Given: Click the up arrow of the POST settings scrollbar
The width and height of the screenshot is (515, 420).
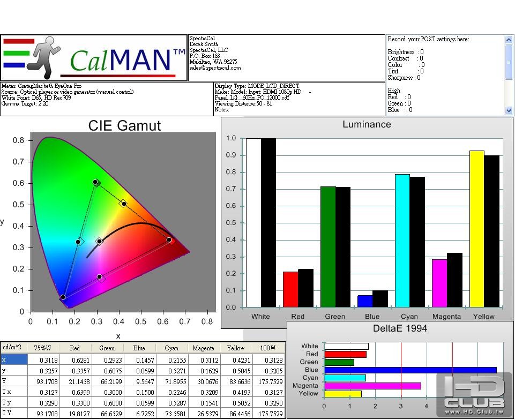Looking at the screenshot, I should click(x=509, y=40).
